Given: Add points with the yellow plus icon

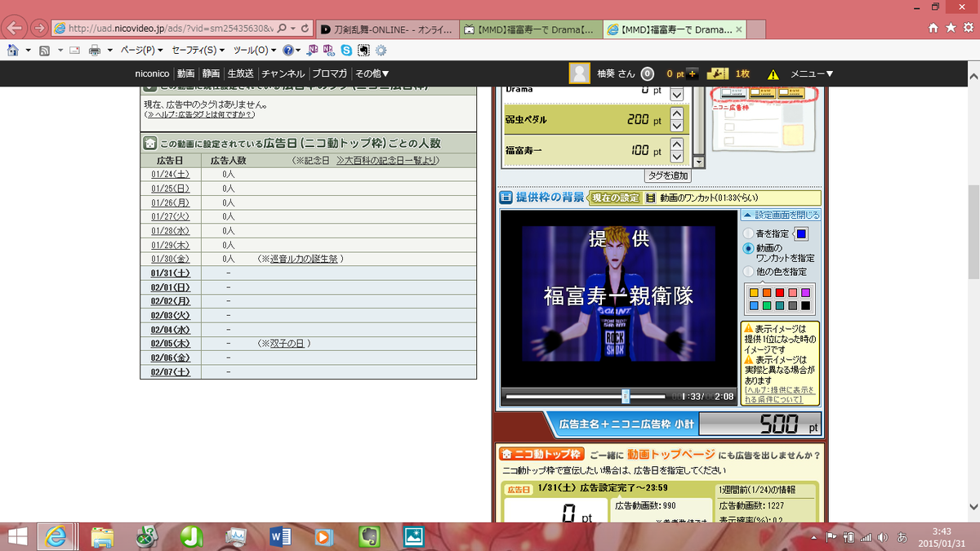Looking at the screenshot, I should click(693, 73).
